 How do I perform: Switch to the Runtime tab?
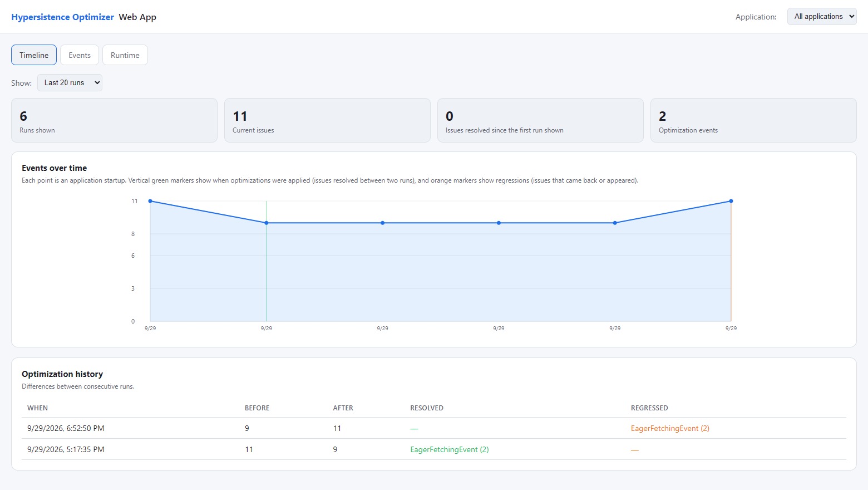pos(125,55)
